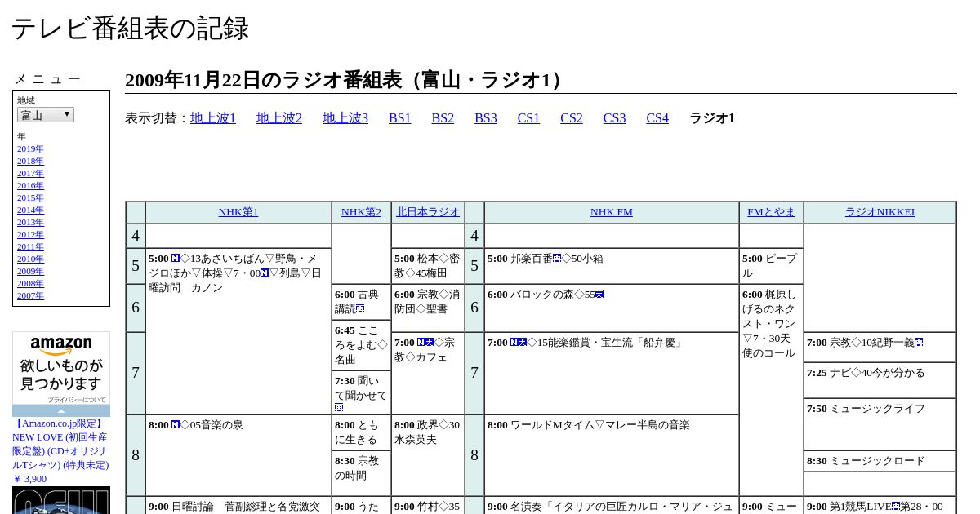Open the 2011年 year link
The image size is (980, 514).
pos(30,246)
